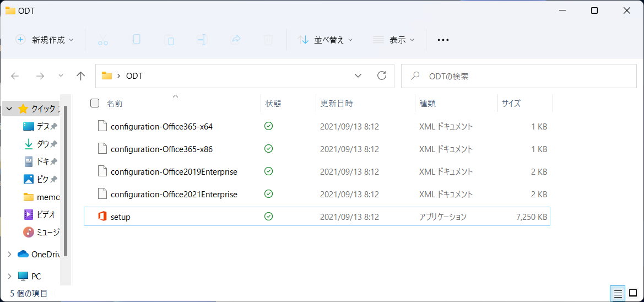
Task: Sort by 種類 (Type) column header
Action: (x=427, y=104)
